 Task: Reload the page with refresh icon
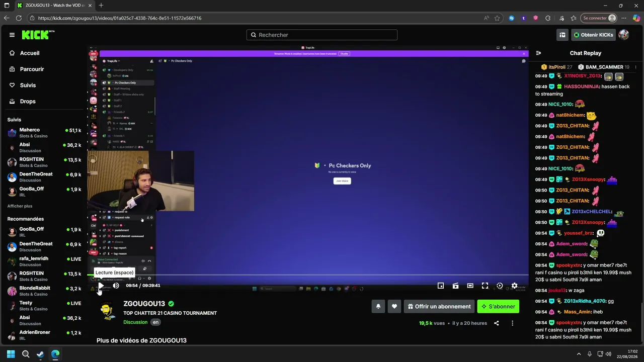[x=19, y=18]
